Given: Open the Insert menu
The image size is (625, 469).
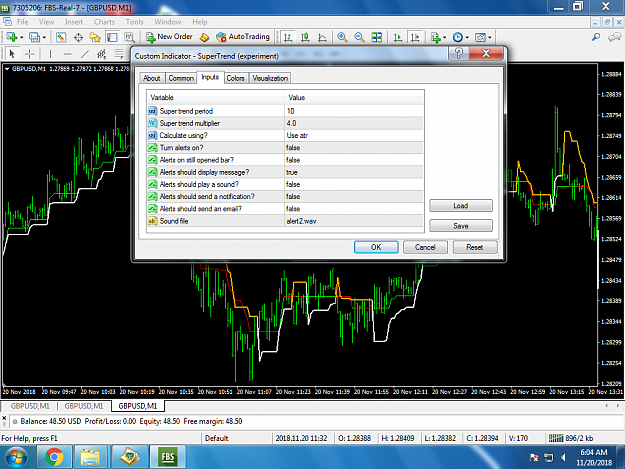Looking at the screenshot, I should click(74, 22).
